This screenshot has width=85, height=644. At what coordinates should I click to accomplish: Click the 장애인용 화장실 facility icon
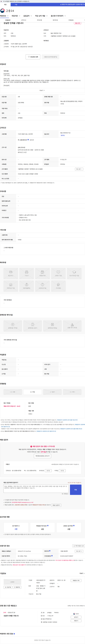click(52, 326)
